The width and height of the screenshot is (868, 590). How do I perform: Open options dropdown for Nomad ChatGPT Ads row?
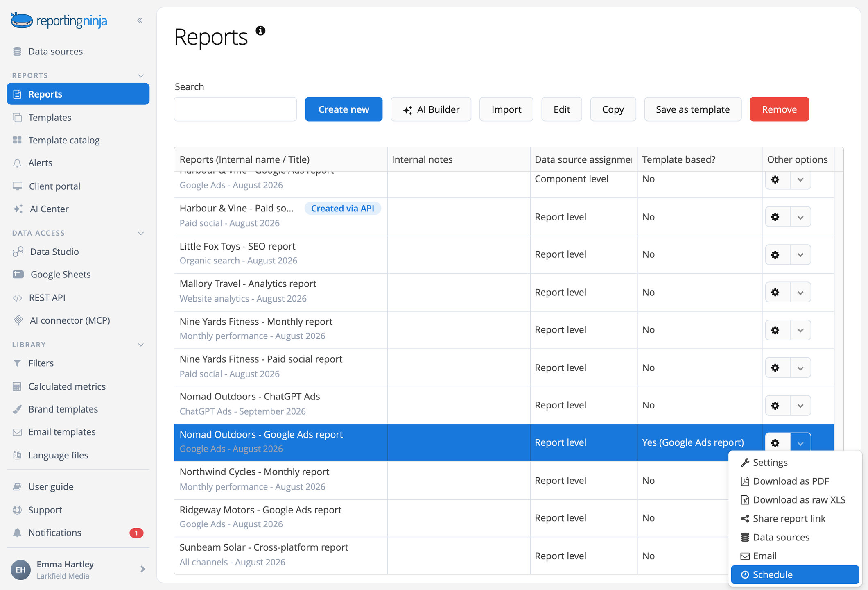[800, 405]
